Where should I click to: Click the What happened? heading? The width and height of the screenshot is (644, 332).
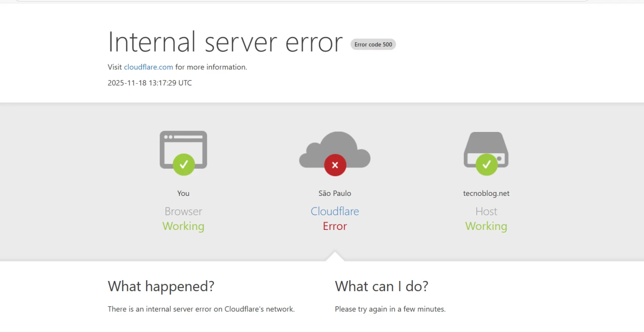[161, 286]
